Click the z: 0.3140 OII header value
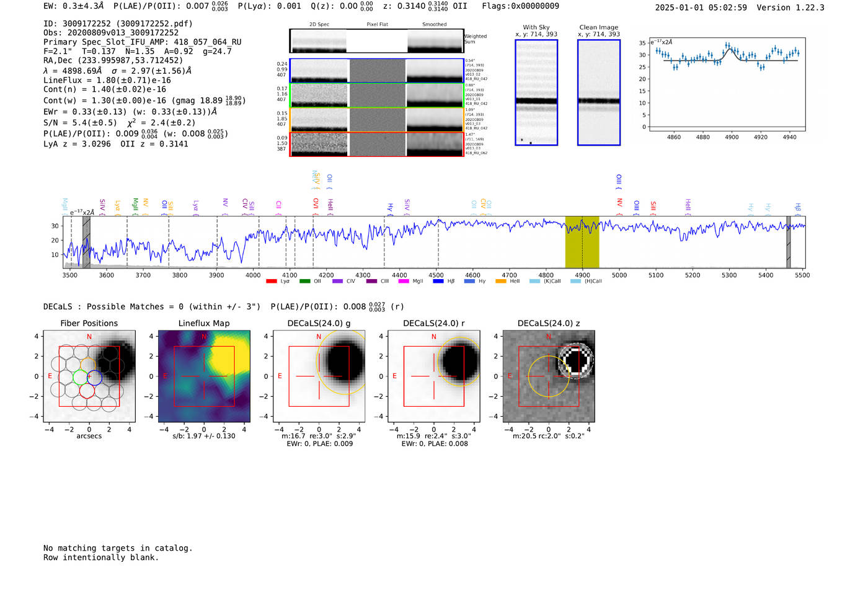 coord(425,6)
